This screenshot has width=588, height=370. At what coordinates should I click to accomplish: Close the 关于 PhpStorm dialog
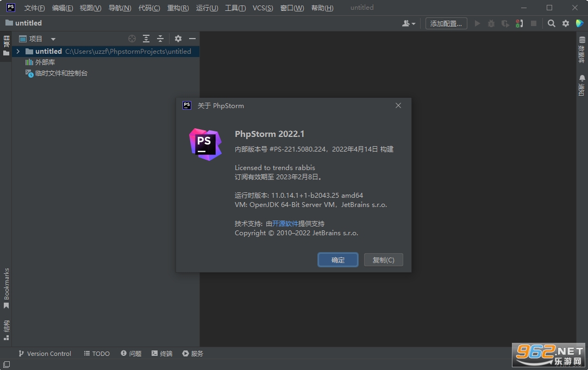point(398,106)
